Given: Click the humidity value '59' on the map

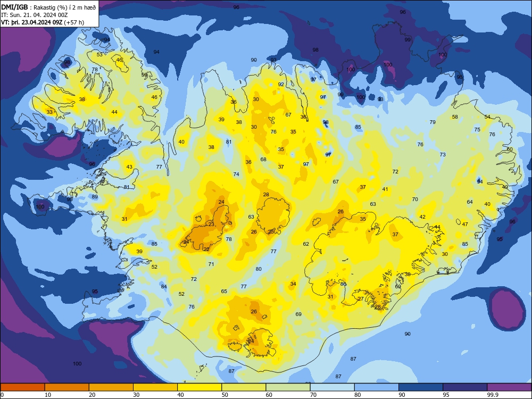Looking at the screenshot, I should click(x=144, y=75).
